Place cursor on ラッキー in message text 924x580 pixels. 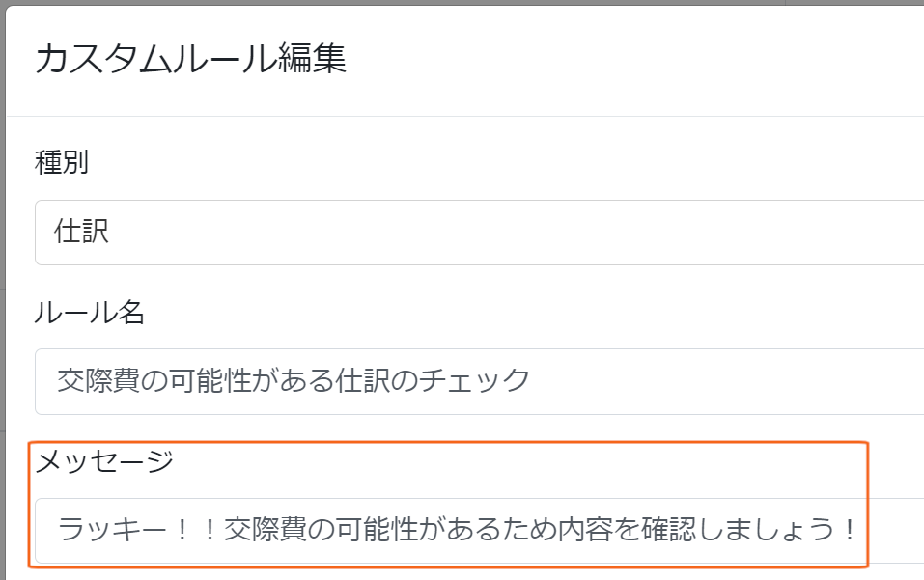tap(112, 529)
